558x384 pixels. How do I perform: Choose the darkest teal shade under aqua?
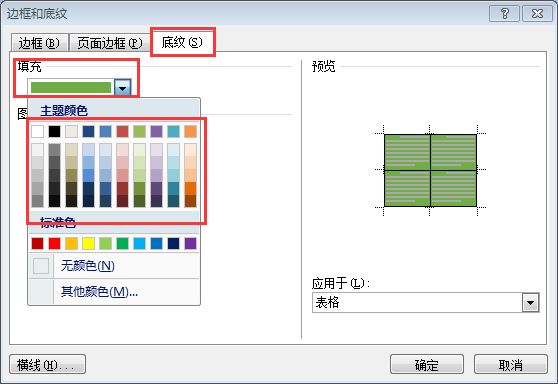click(174, 201)
